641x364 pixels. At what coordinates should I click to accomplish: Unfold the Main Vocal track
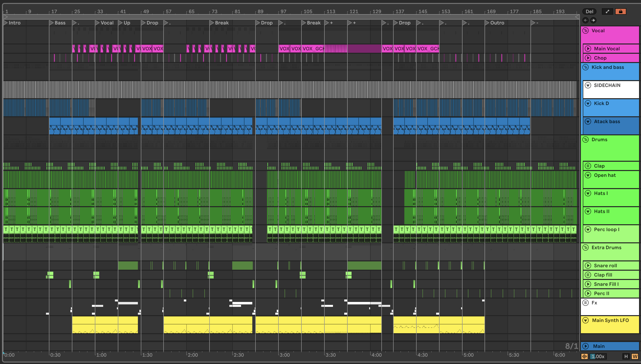point(588,49)
